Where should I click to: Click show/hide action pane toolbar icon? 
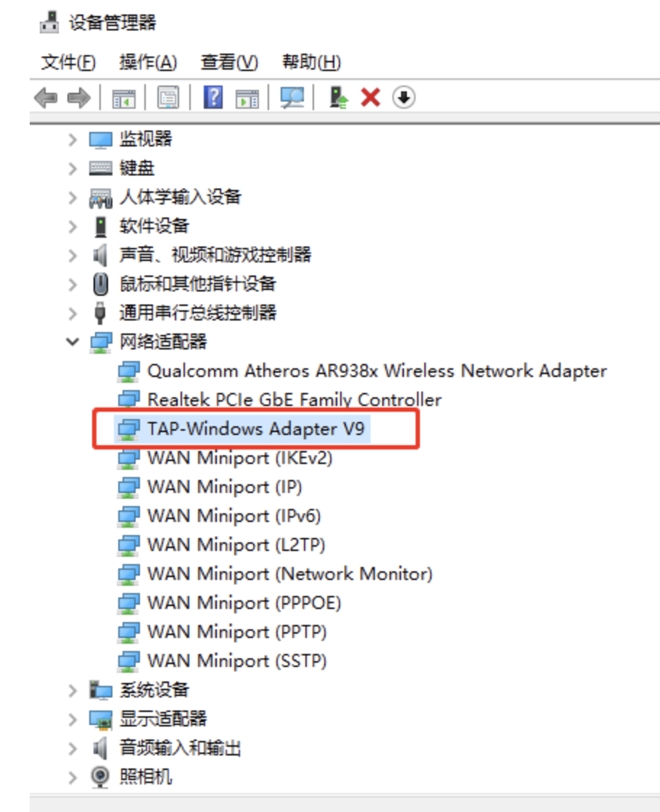247,98
